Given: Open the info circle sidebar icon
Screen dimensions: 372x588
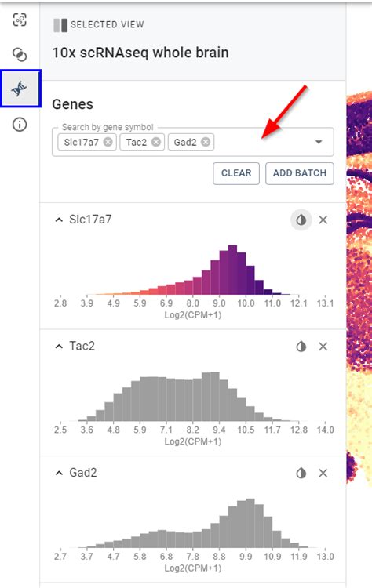Looking at the screenshot, I should (x=20, y=124).
